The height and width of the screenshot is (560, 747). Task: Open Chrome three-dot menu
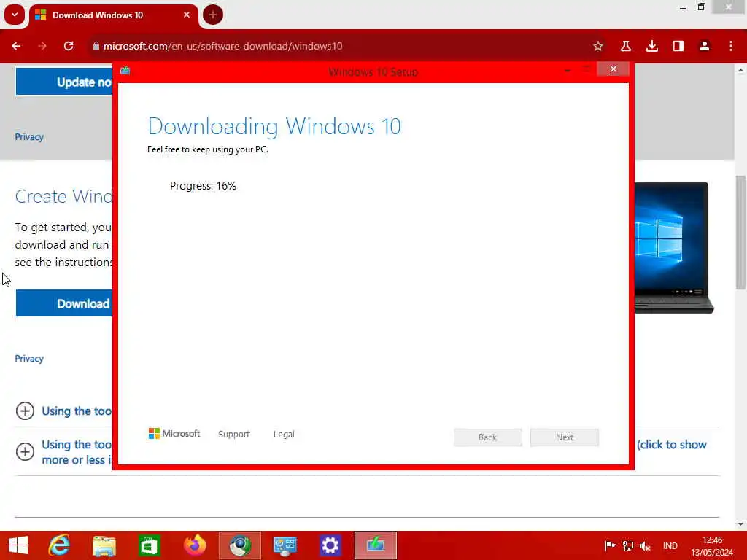coord(731,46)
